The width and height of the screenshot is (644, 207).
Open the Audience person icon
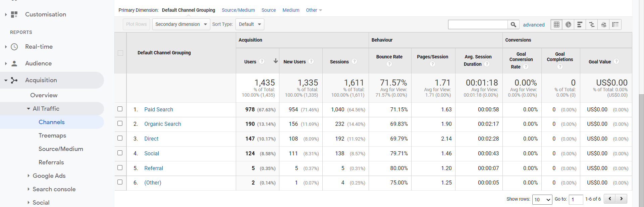pyautogui.click(x=14, y=63)
